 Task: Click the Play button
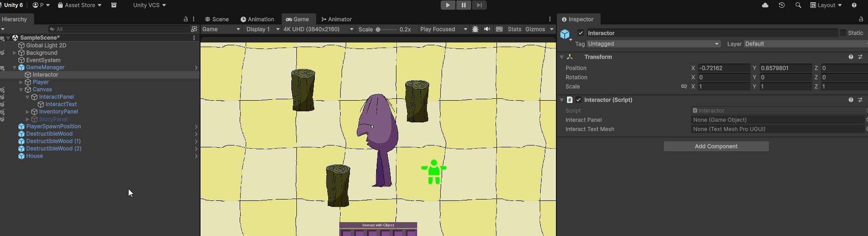click(448, 5)
